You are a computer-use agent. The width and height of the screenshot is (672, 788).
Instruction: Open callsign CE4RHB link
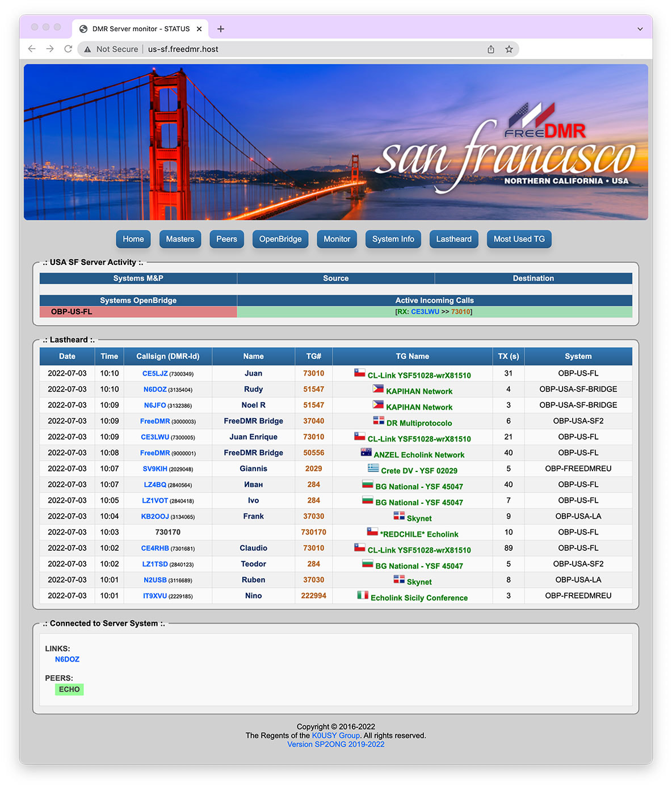coord(155,548)
